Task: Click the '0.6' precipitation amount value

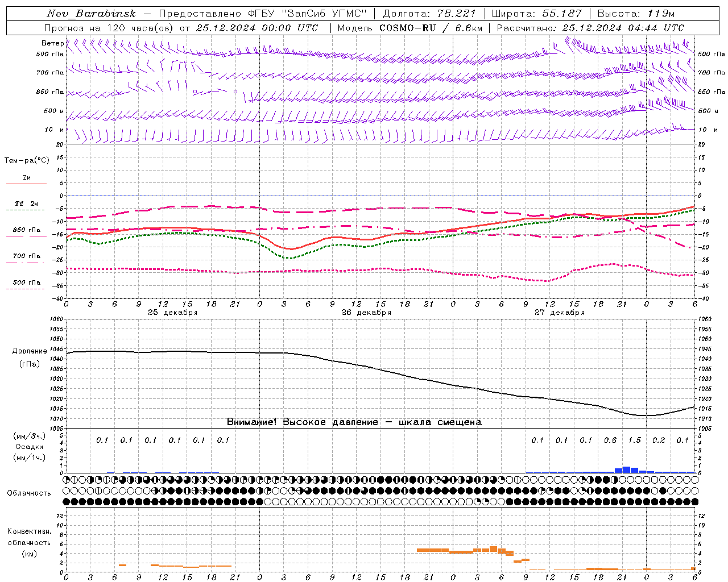Action: pos(610,440)
